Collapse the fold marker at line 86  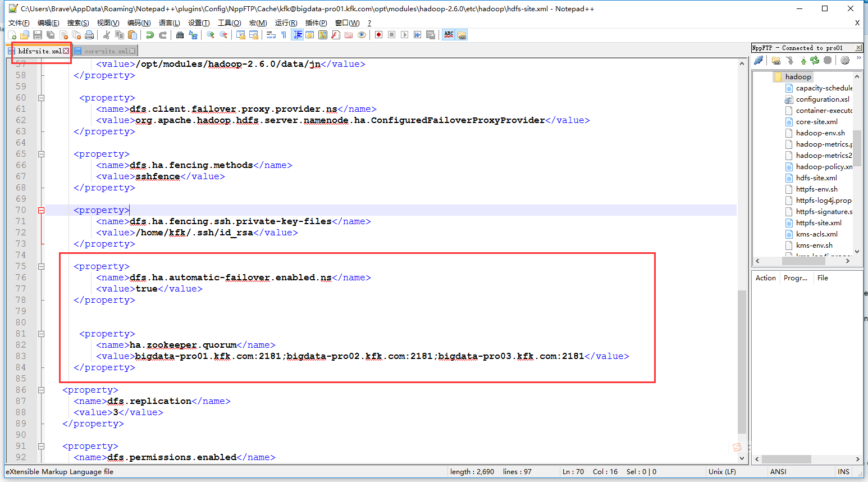(x=41, y=390)
